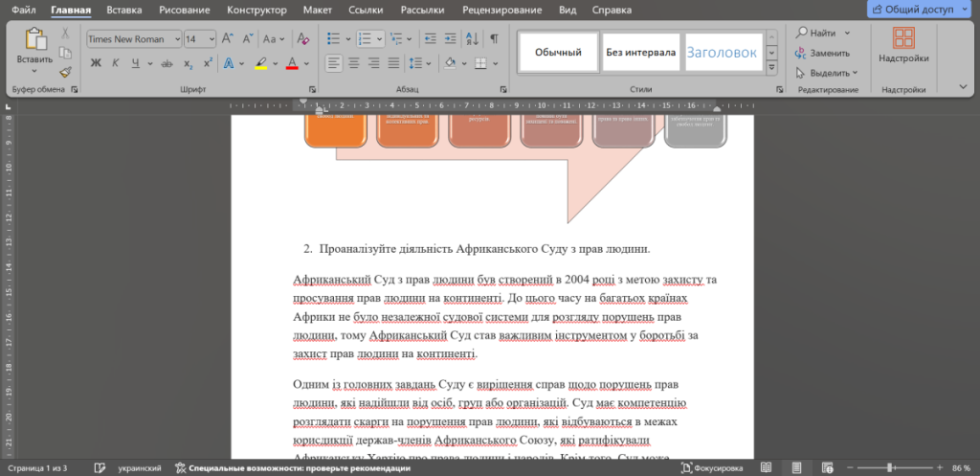
Task: Click the subscript icon
Action: click(189, 63)
